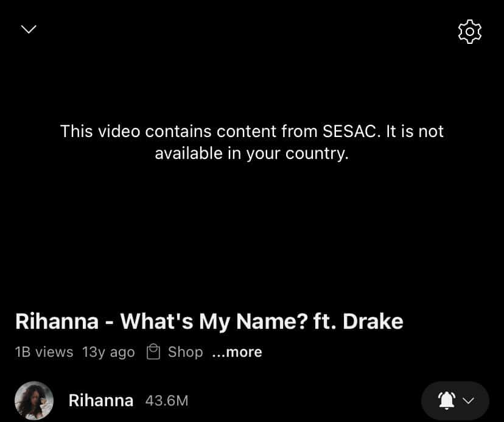504x422 pixels.
Task: Click the 1B views count
Action: click(44, 352)
